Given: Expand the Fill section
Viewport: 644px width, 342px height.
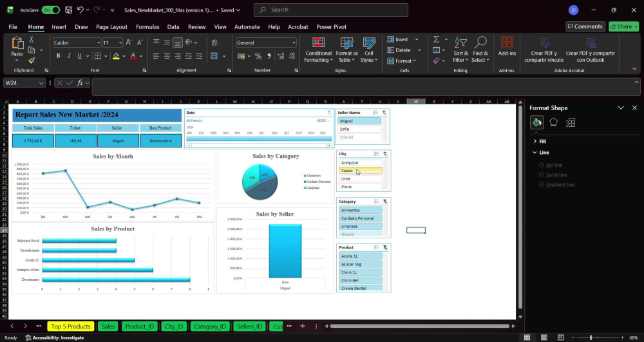Looking at the screenshot, I should point(535,141).
